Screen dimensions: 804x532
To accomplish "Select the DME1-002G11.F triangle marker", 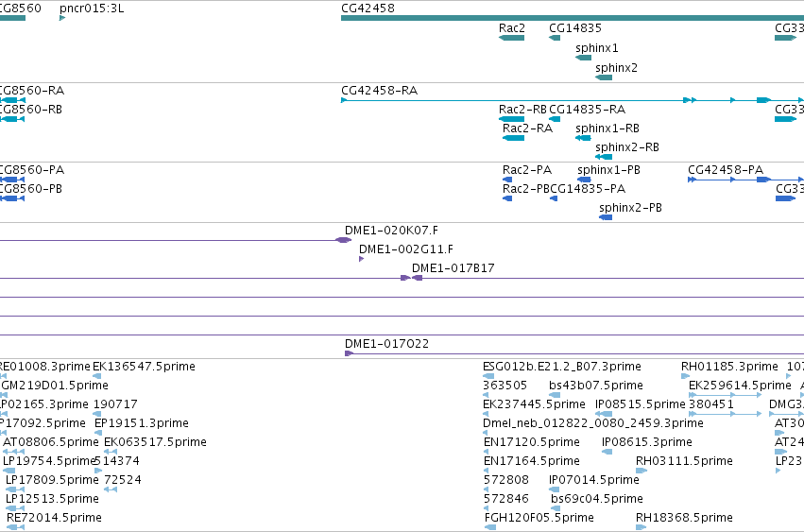I will click(361, 259).
